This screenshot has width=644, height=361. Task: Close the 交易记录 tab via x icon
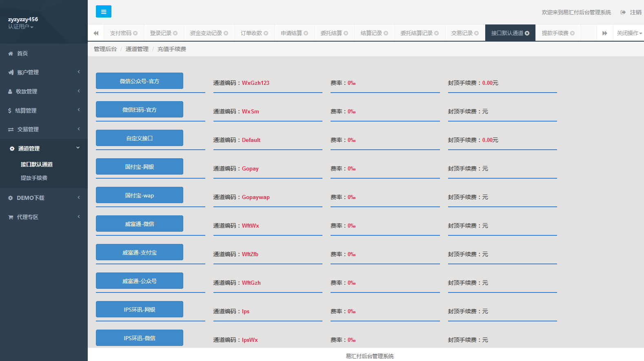[x=476, y=33]
